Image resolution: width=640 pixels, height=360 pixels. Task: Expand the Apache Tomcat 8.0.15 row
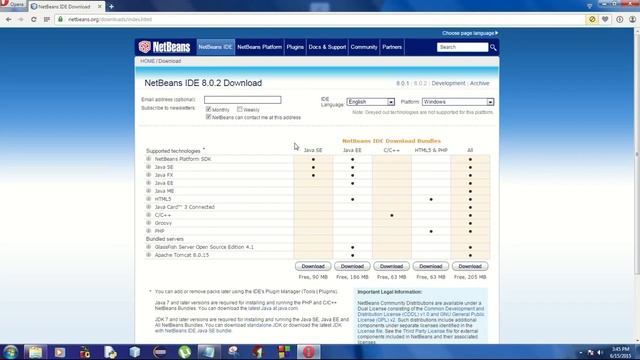(149, 255)
